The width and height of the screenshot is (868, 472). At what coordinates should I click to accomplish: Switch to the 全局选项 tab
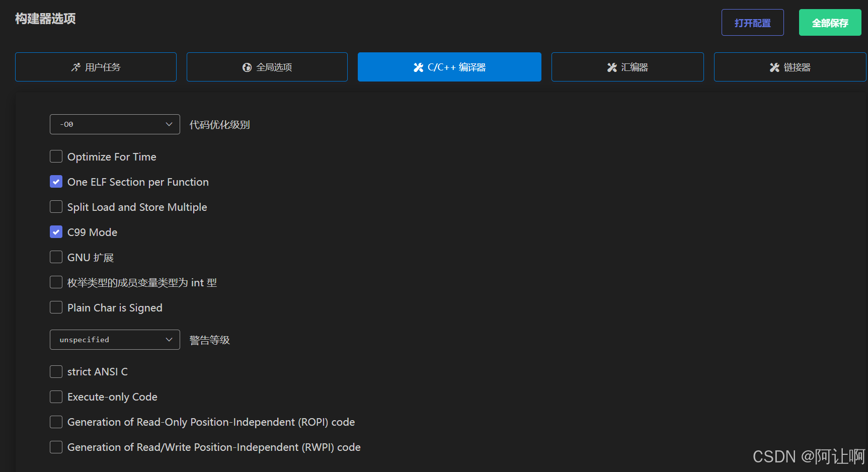point(267,67)
